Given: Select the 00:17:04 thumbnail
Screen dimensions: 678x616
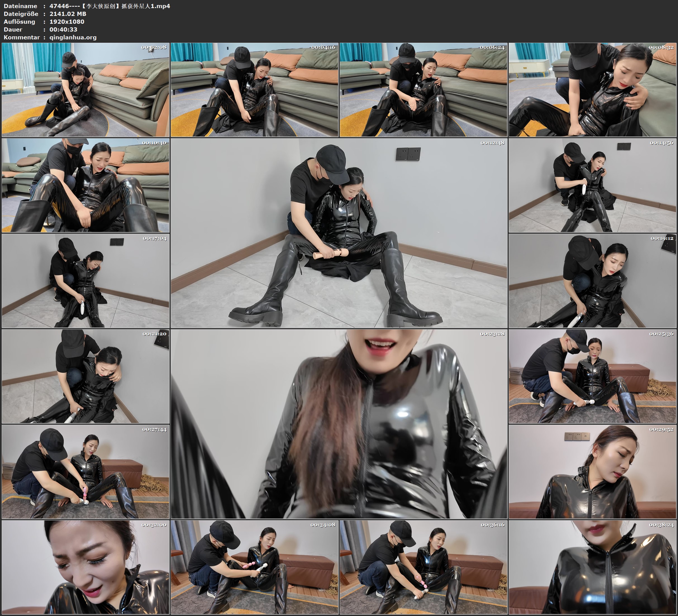Looking at the screenshot, I should pos(85,281).
